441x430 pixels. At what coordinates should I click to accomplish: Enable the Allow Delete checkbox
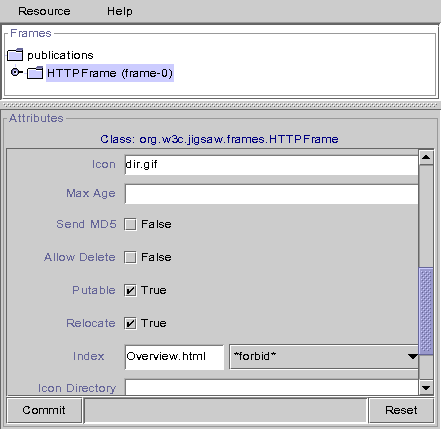click(x=130, y=257)
